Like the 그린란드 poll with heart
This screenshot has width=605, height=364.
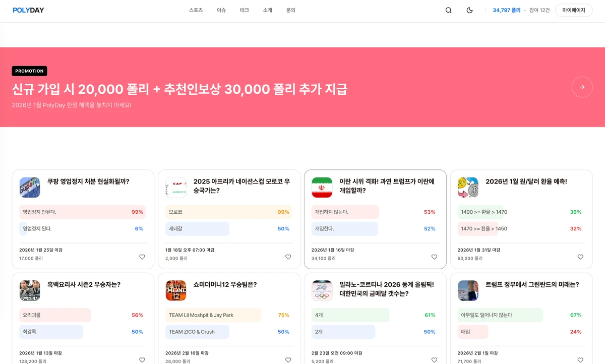click(x=580, y=360)
